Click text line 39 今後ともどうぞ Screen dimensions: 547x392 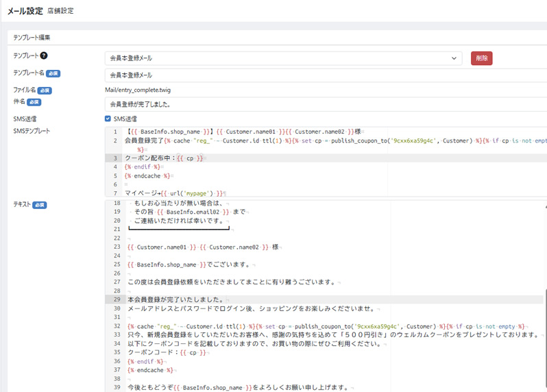coord(238,387)
